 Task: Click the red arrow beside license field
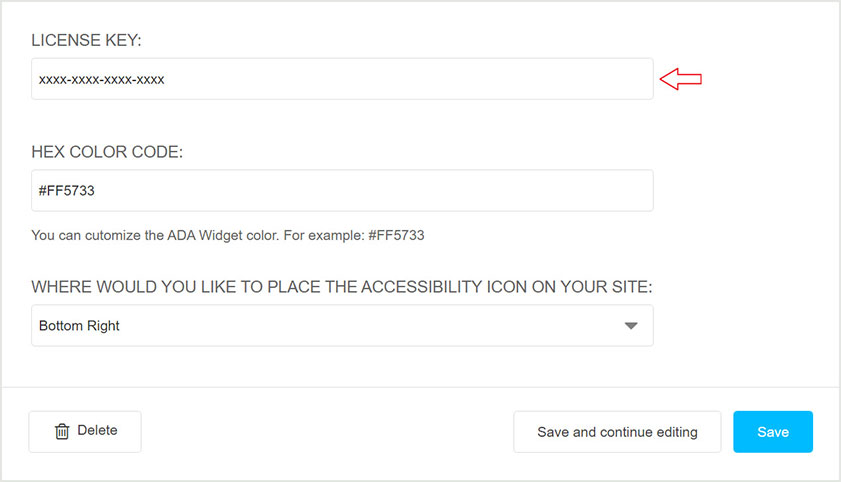(x=681, y=79)
